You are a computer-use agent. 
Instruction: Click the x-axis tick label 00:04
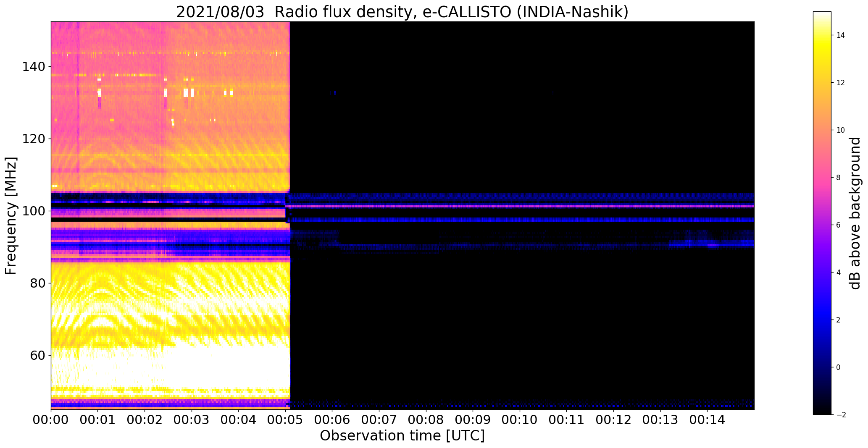click(x=239, y=420)
